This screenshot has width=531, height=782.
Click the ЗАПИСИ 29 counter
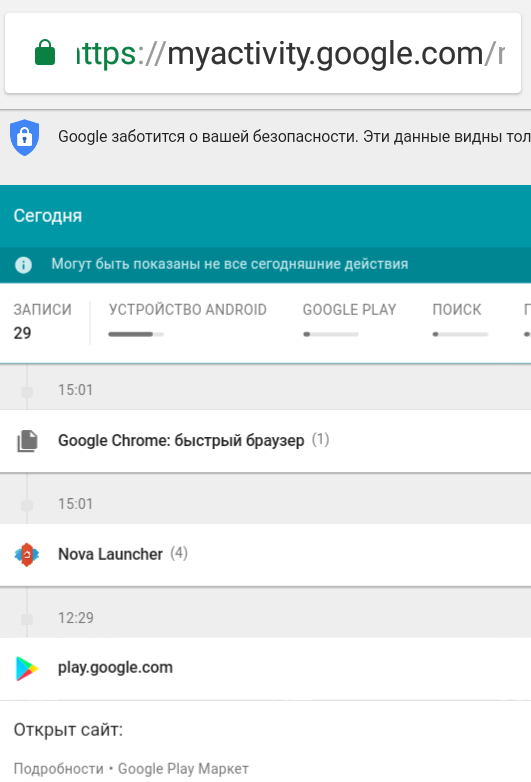click(42, 321)
